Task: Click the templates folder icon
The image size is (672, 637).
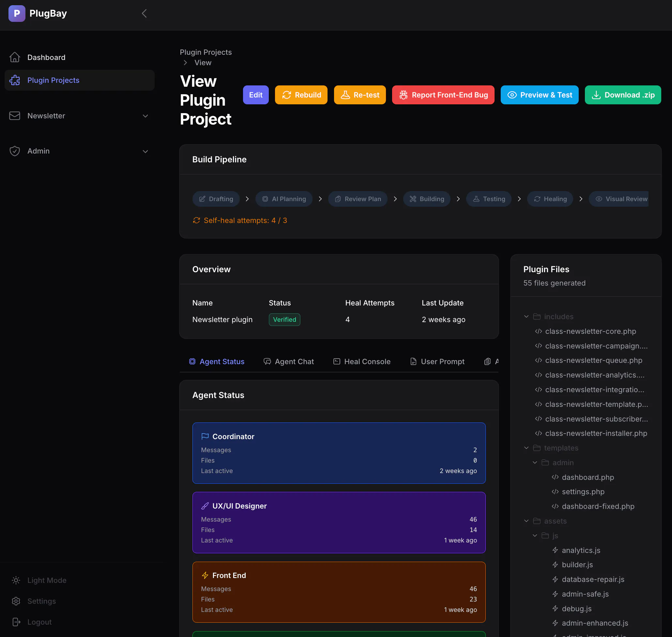Action: (x=537, y=448)
